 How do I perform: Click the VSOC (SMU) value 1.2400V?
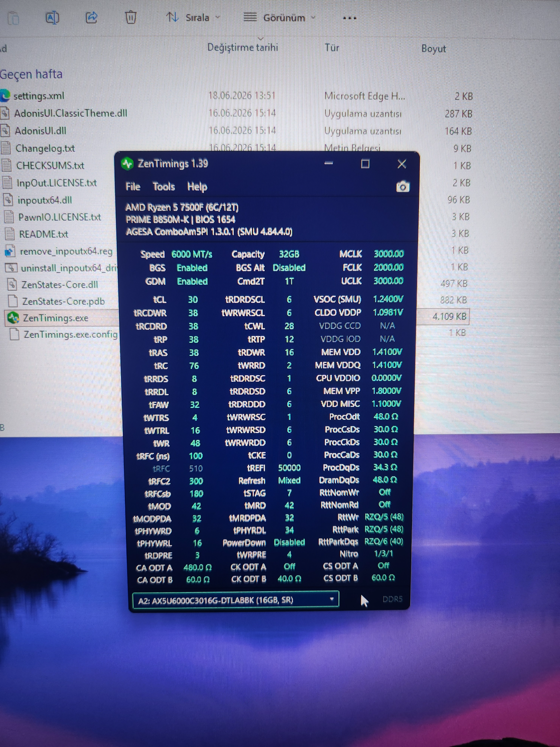tap(388, 299)
